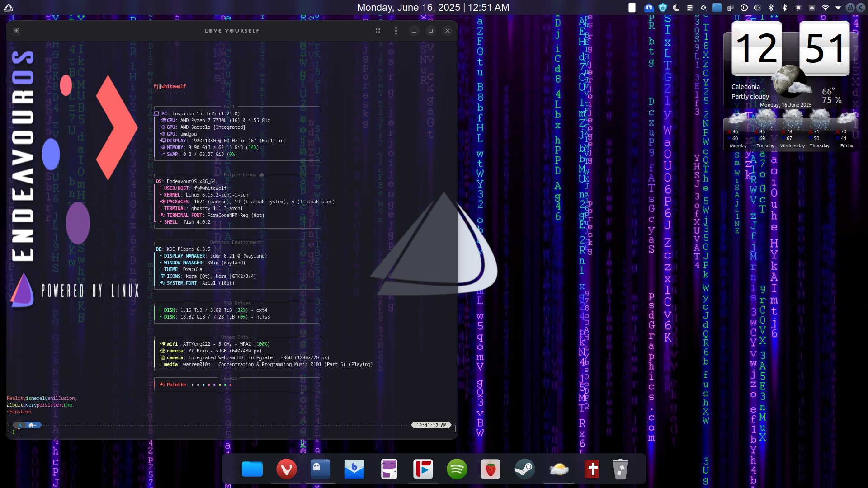Click the 12:41:12 AM prompt timestamp
The width and height of the screenshot is (868, 488).
431,425
